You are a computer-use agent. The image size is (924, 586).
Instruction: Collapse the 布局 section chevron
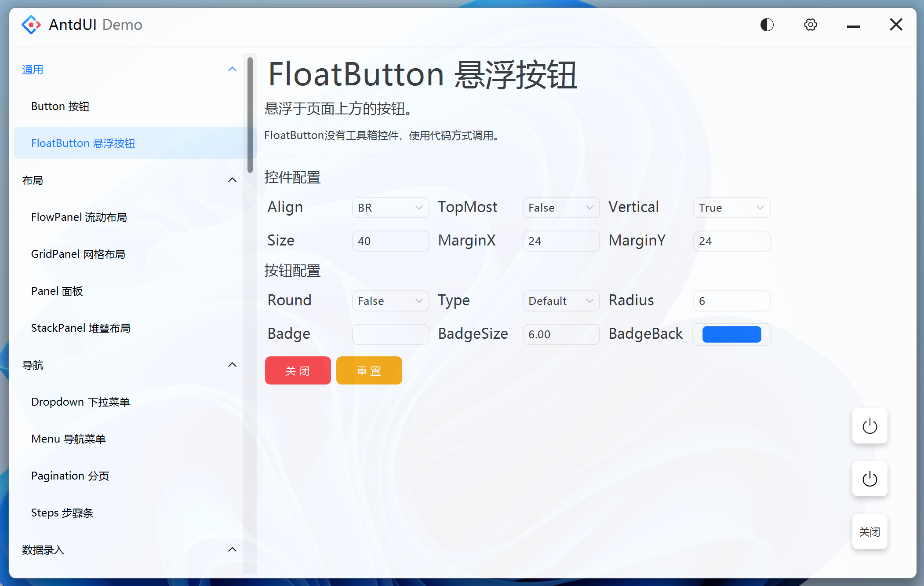[232, 180]
